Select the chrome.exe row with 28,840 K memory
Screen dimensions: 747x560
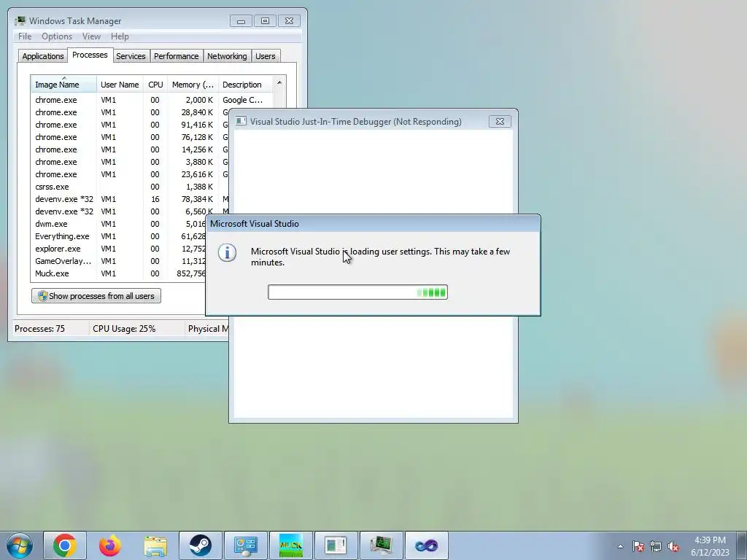click(130, 112)
